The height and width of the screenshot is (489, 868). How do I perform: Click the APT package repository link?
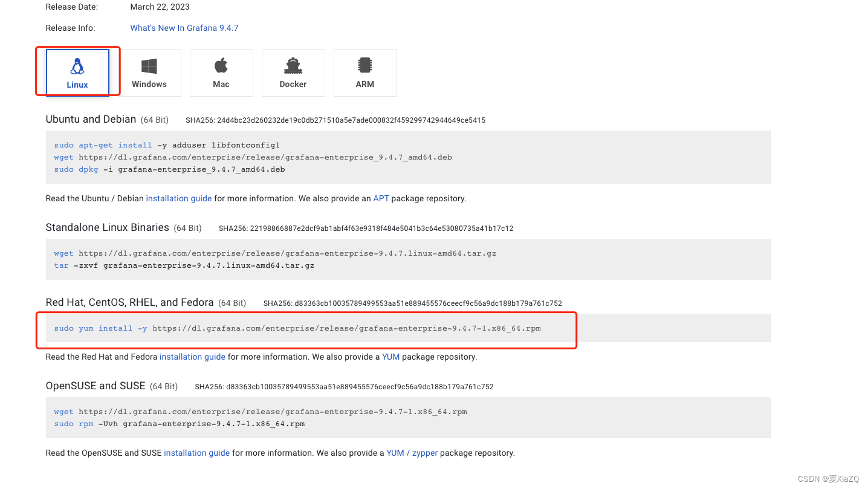[381, 198]
